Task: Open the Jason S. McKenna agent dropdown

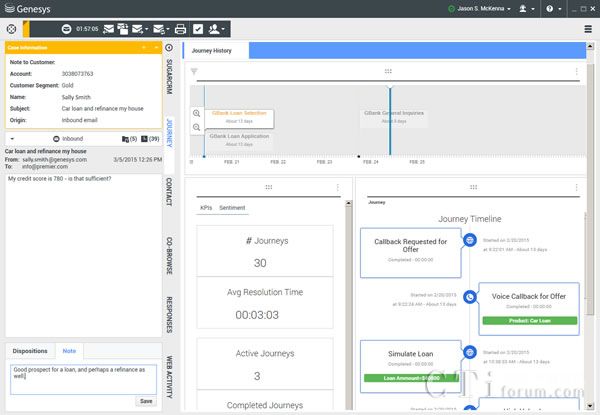Action: (484, 8)
